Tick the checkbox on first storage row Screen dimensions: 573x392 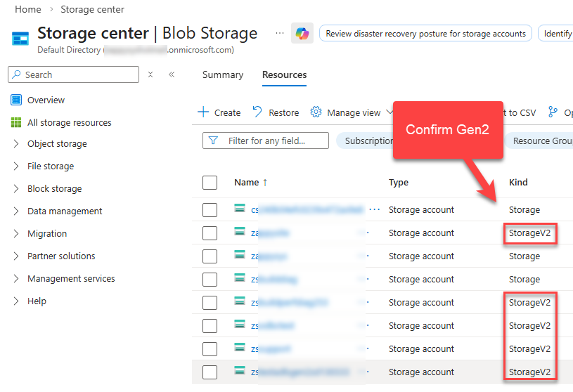click(210, 210)
